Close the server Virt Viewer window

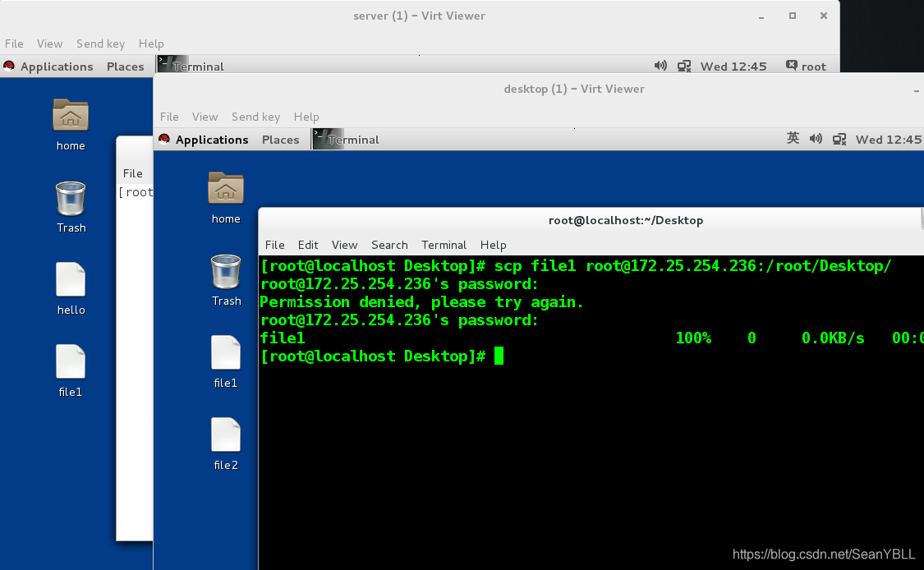[824, 16]
